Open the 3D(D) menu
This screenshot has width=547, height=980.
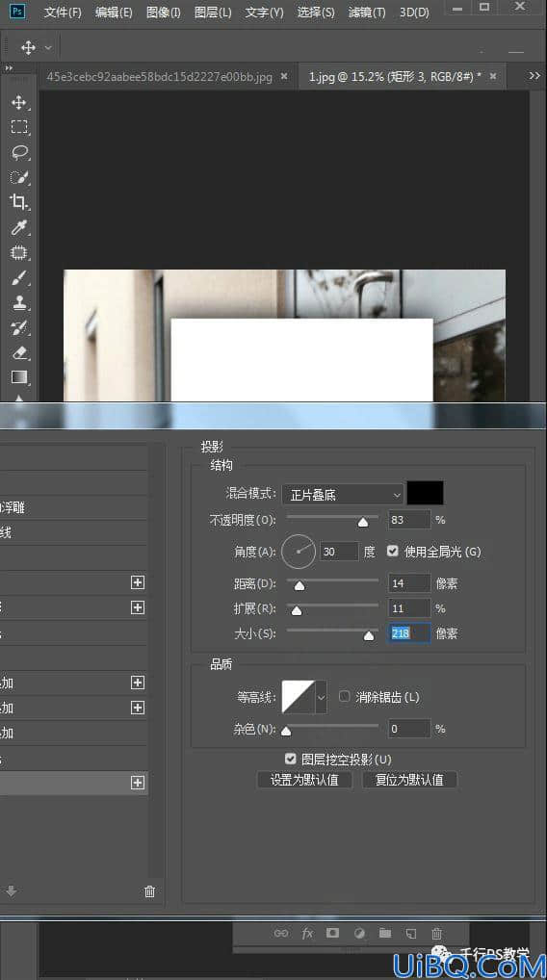[414, 12]
